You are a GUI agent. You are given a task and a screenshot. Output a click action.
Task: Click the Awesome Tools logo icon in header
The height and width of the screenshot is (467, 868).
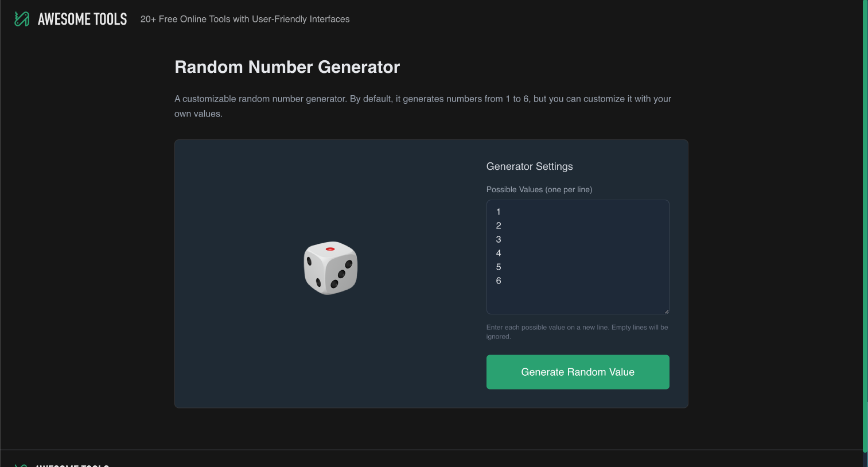click(22, 19)
